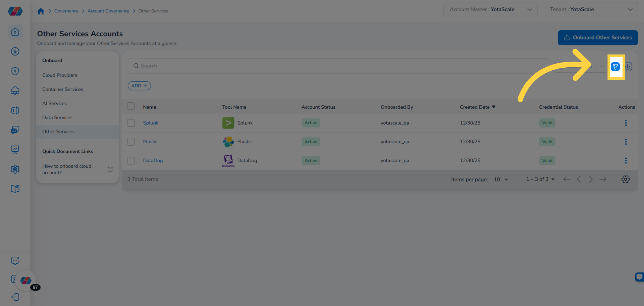Toggle the select-all header checkbox
The width and height of the screenshot is (644, 306).
coord(131,106)
